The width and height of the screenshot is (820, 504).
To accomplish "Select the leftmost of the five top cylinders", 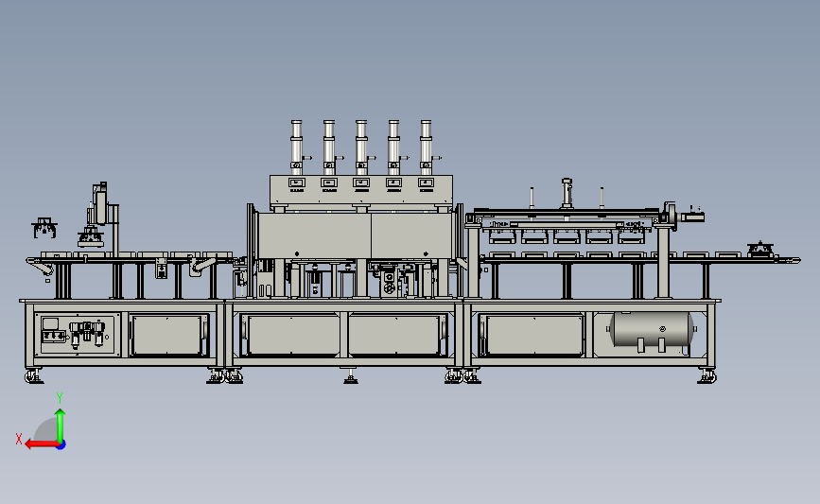I will point(297,148).
